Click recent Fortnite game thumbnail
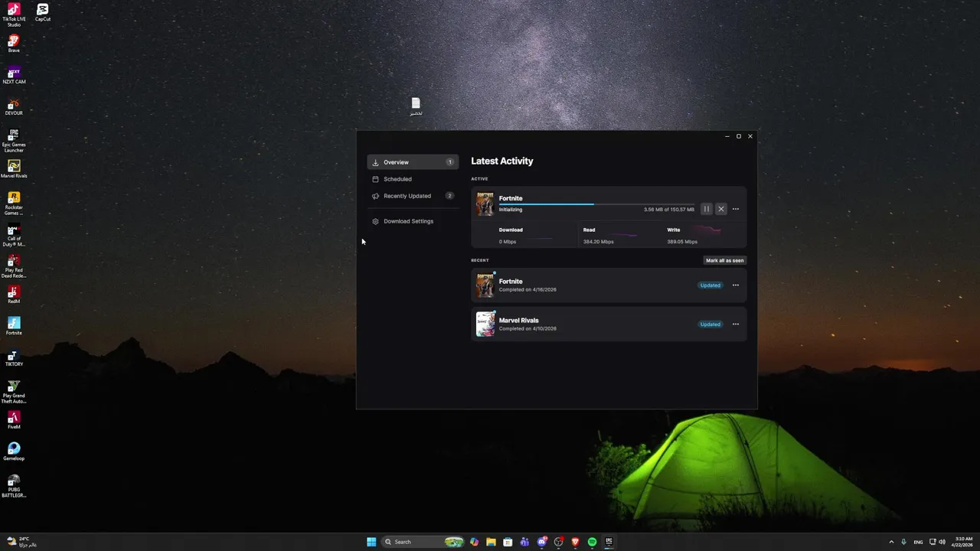The image size is (980, 551). 485,285
